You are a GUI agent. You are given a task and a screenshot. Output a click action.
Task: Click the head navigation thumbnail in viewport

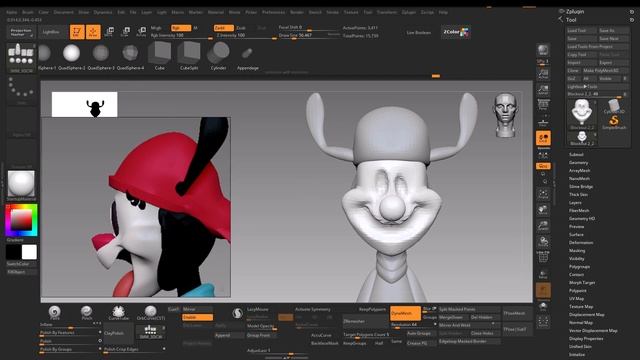pos(505,115)
